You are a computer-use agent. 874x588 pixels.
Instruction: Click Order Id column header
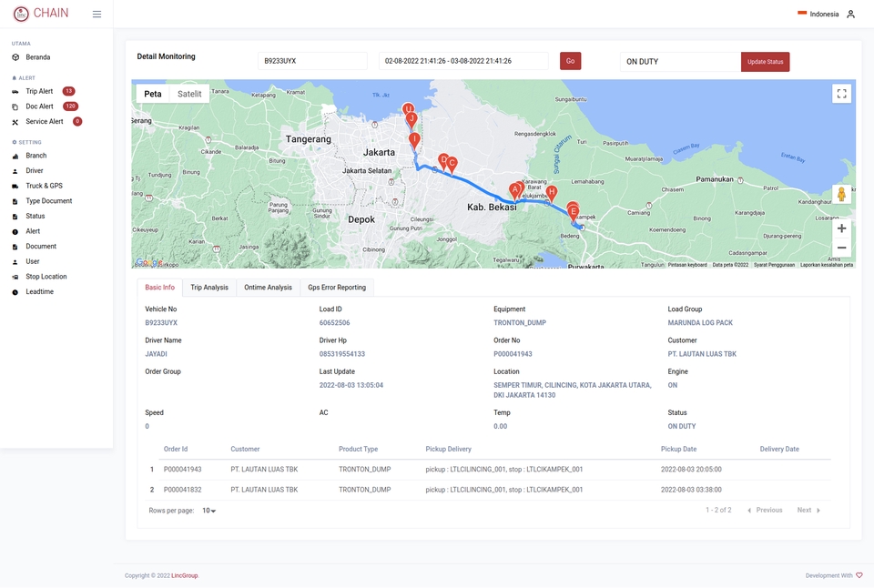tap(176, 450)
